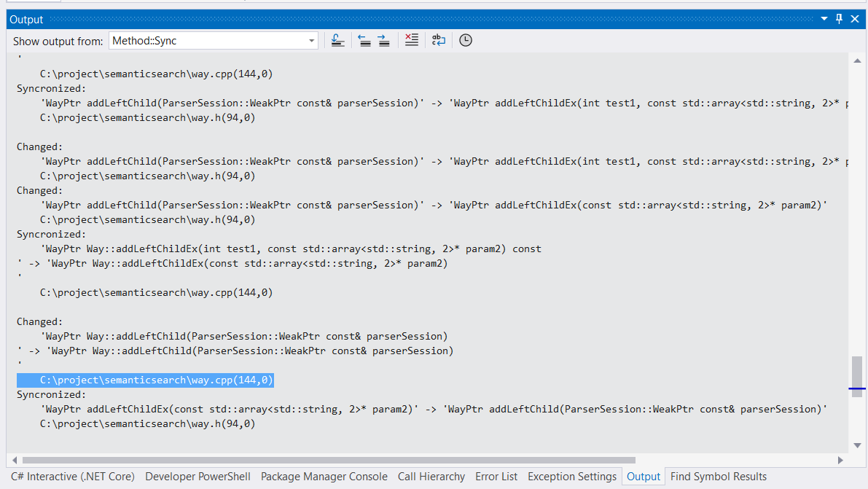Go to next message in output
Image resolution: width=868 pixels, height=489 pixels.
(383, 41)
